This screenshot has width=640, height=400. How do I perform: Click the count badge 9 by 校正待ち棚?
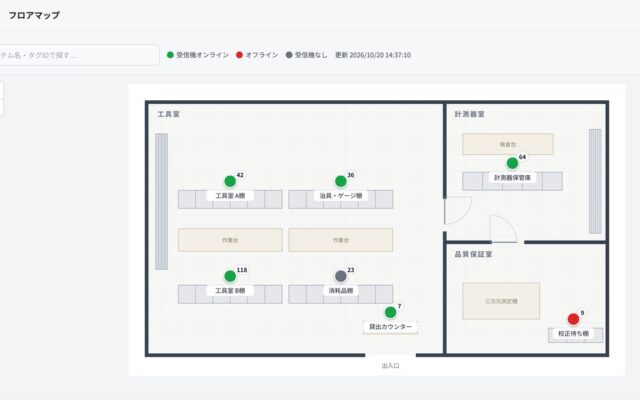pos(582,313)
